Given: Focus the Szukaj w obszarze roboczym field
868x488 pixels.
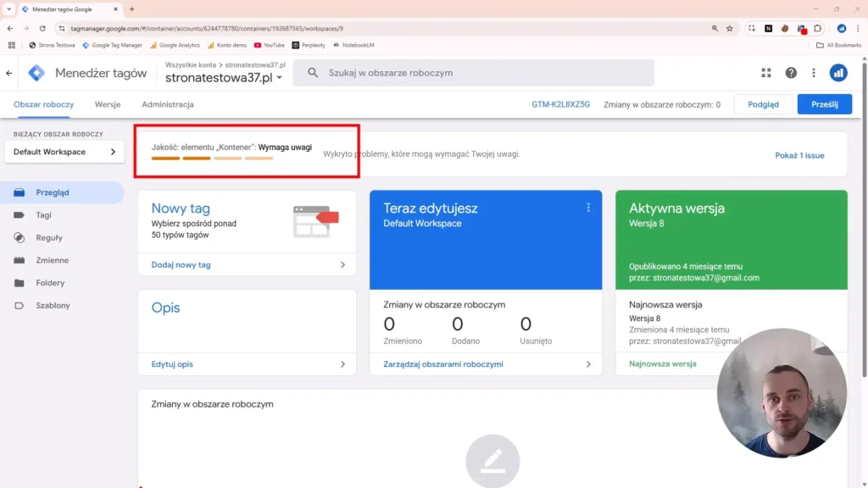Looking at the screenshot, I should (473, 73).
